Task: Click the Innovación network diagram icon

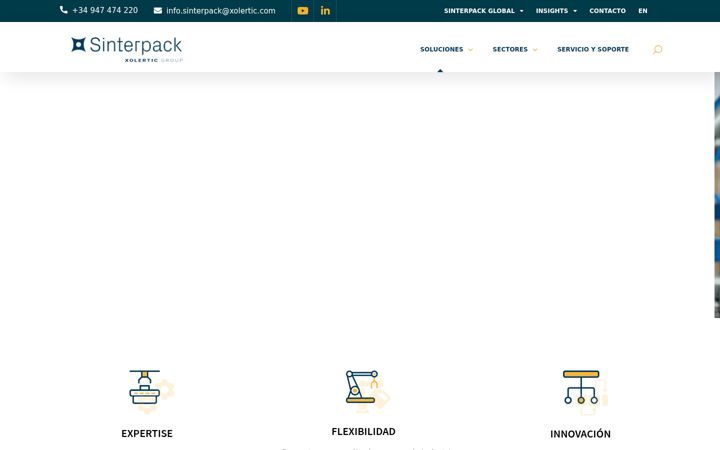Action: 585,392
